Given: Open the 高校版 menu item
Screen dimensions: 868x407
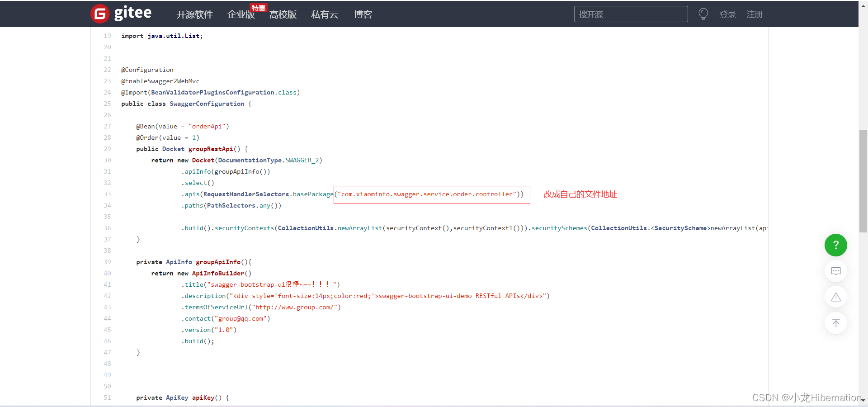Looking at the screenshot, I should click(x=283, y=14).
